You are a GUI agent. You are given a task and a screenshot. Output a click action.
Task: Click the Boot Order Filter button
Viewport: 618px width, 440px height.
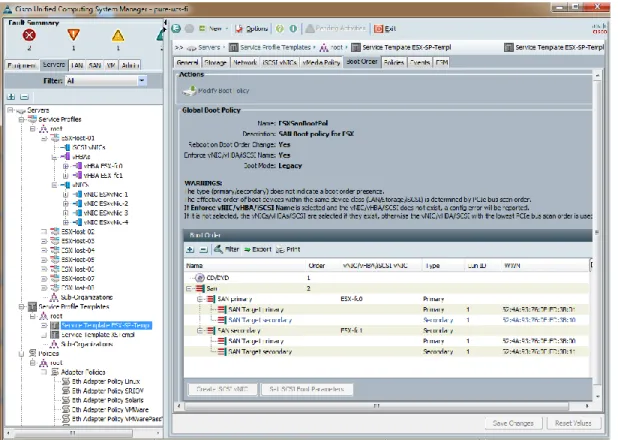[227, 249]
